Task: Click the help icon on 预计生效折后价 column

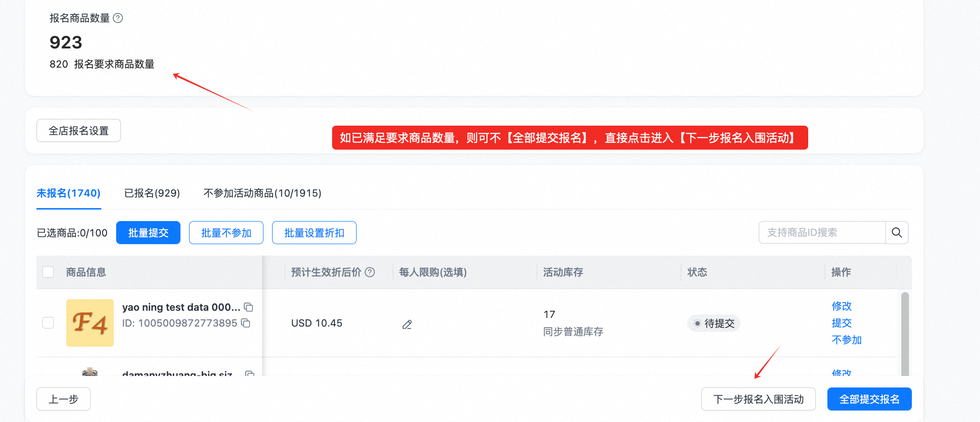Action: tap(370, 272)
